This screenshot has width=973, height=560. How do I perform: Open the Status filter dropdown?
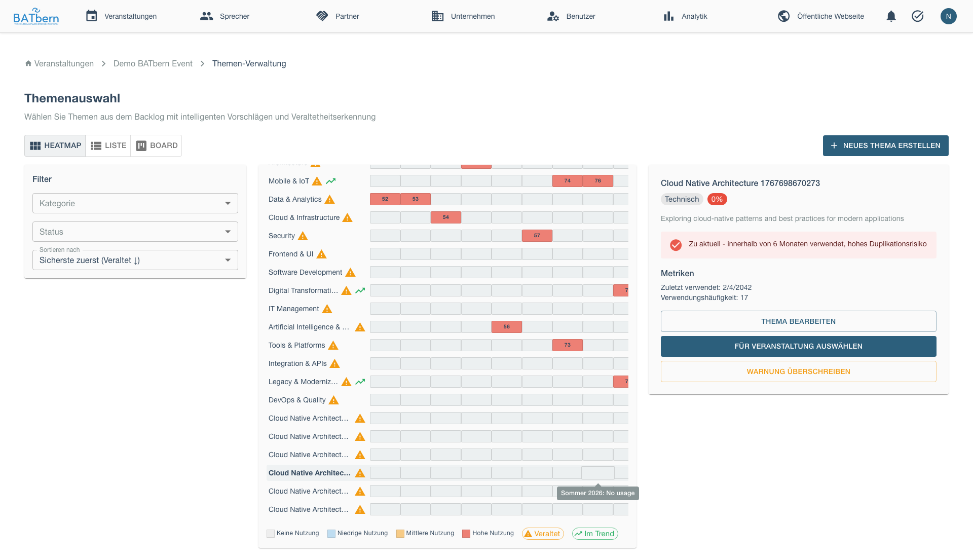coord(135,232)
